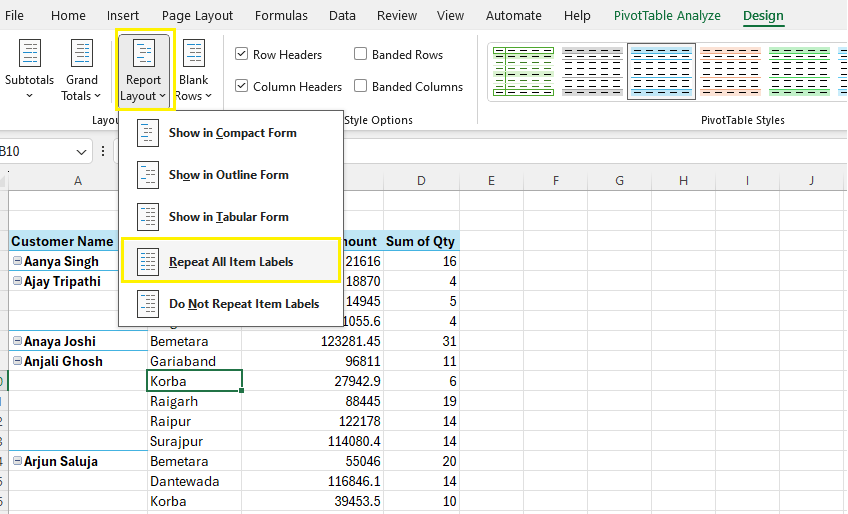848x514 pixels.
Task: Select the Bemetara cell in Anaya Joshi row
Action: (x=194, y=341)
